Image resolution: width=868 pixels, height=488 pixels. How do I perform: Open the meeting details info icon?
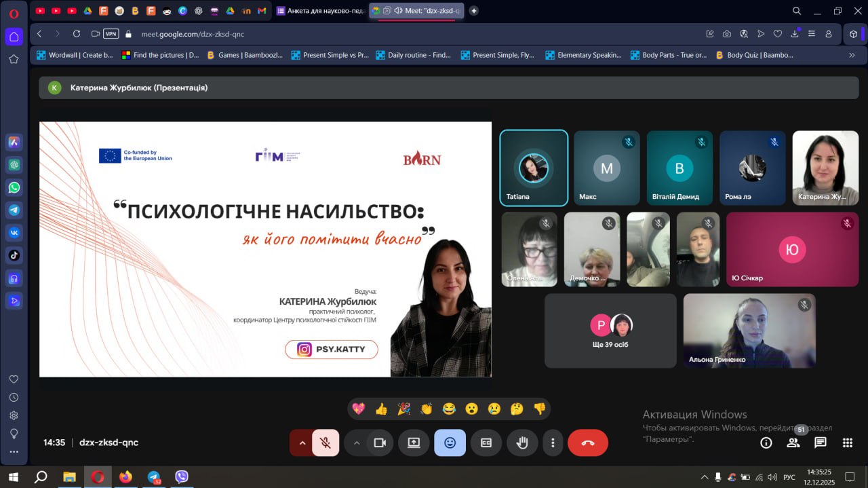click(x=766, y=443)
